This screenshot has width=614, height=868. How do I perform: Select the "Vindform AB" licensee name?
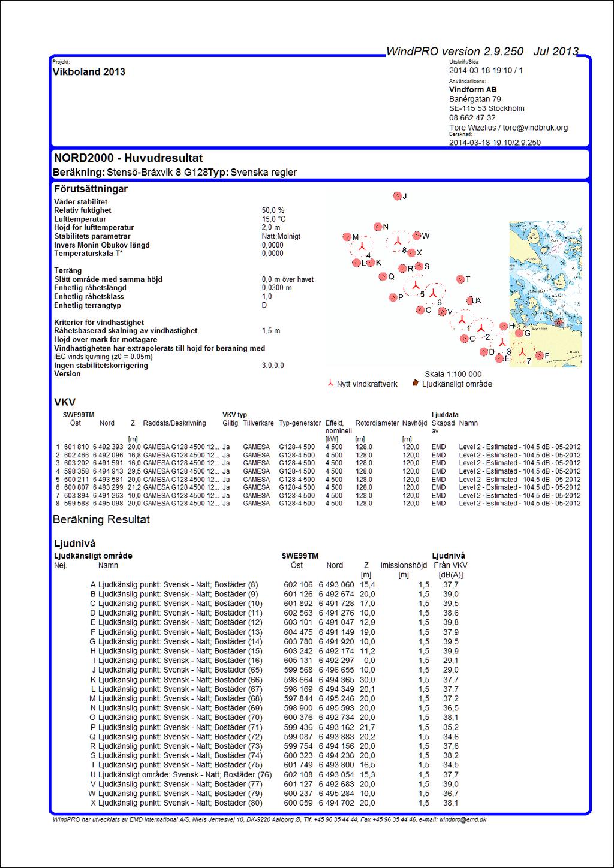(x=473, y=89)
